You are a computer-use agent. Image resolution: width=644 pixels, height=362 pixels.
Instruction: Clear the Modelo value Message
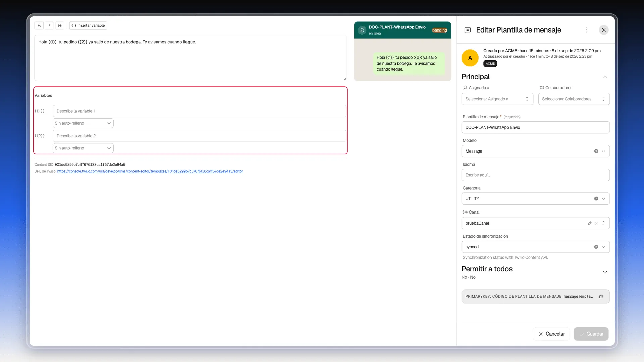coord(596,151)
